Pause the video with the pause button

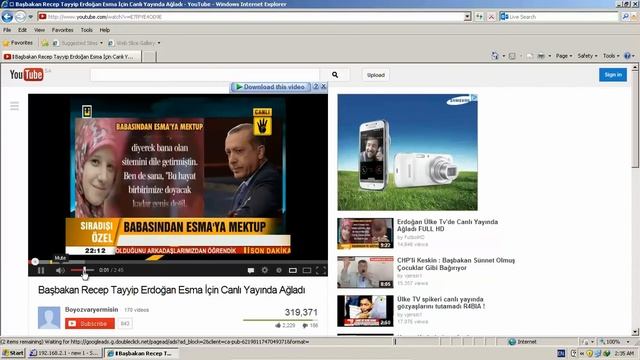pos(41,270)
